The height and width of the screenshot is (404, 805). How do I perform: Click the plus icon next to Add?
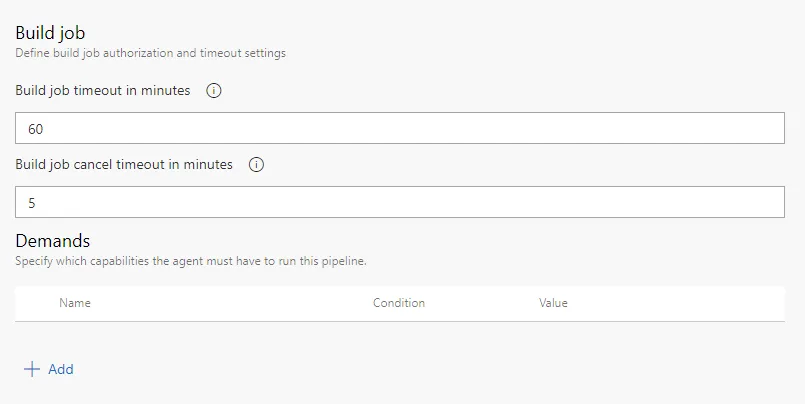coord(32,369)
